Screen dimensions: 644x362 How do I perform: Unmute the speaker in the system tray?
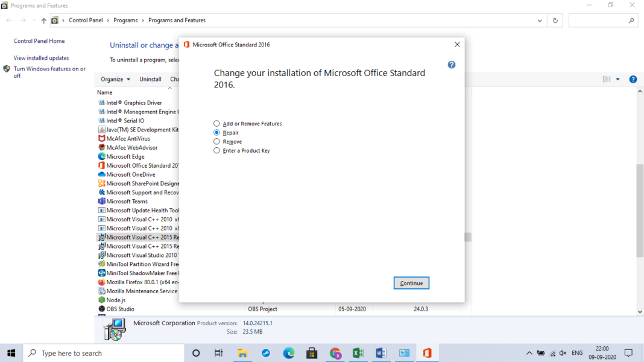tap(563, 353)
